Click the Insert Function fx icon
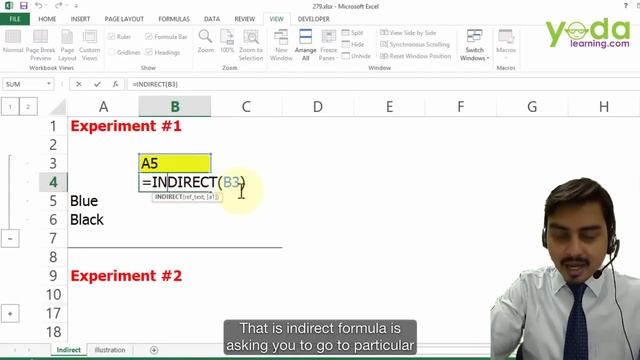 click(x=116, y=84)
